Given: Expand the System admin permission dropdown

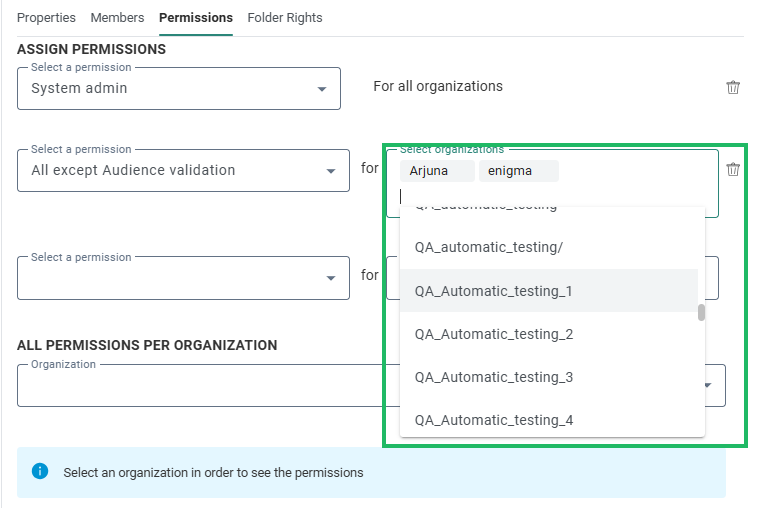Looking at the screenshot, I should [322, 89].
